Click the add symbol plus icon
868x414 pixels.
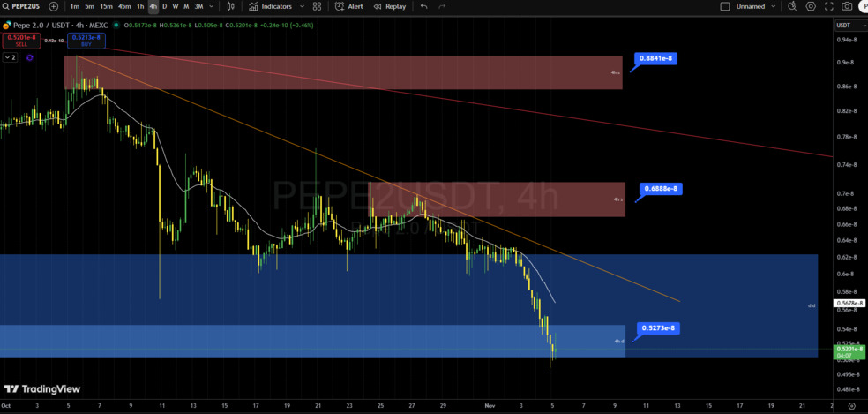click(54, 6)
